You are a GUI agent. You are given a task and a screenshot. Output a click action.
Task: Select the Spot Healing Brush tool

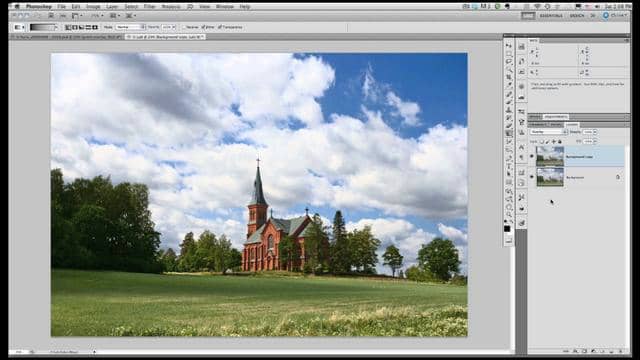click(509, 94)
